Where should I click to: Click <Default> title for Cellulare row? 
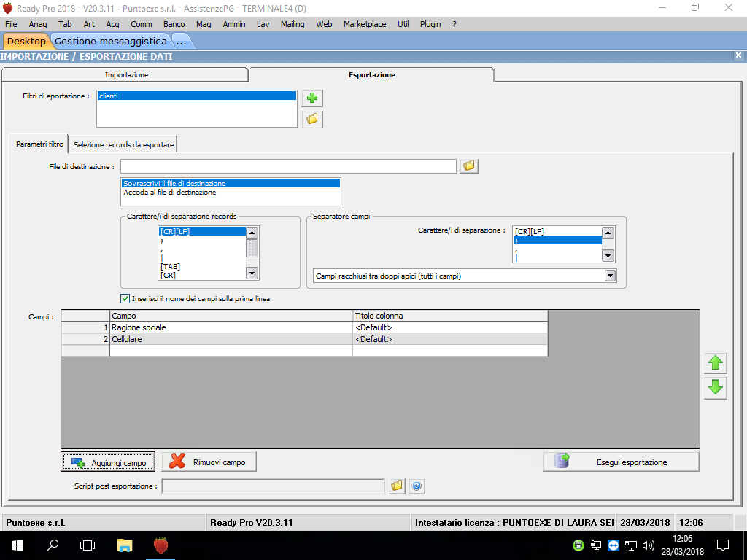tap(450, 339)
